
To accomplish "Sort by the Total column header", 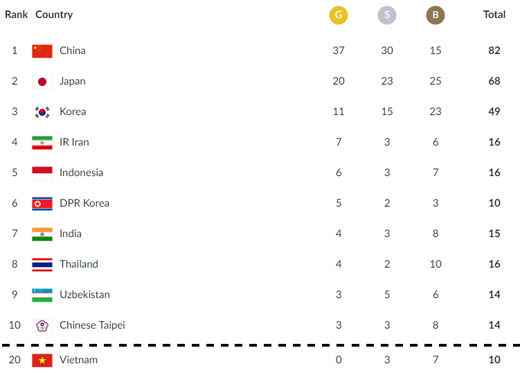I will (x=494, y=14).
